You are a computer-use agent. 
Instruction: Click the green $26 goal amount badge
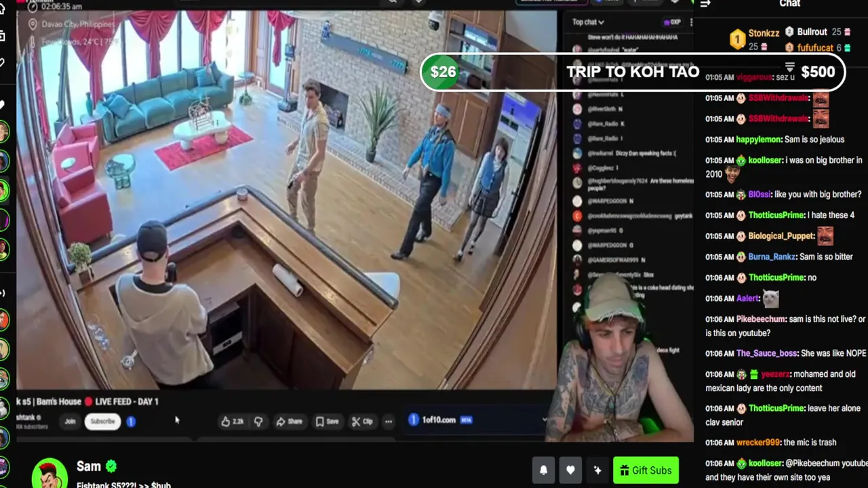(x=443, y=72)
